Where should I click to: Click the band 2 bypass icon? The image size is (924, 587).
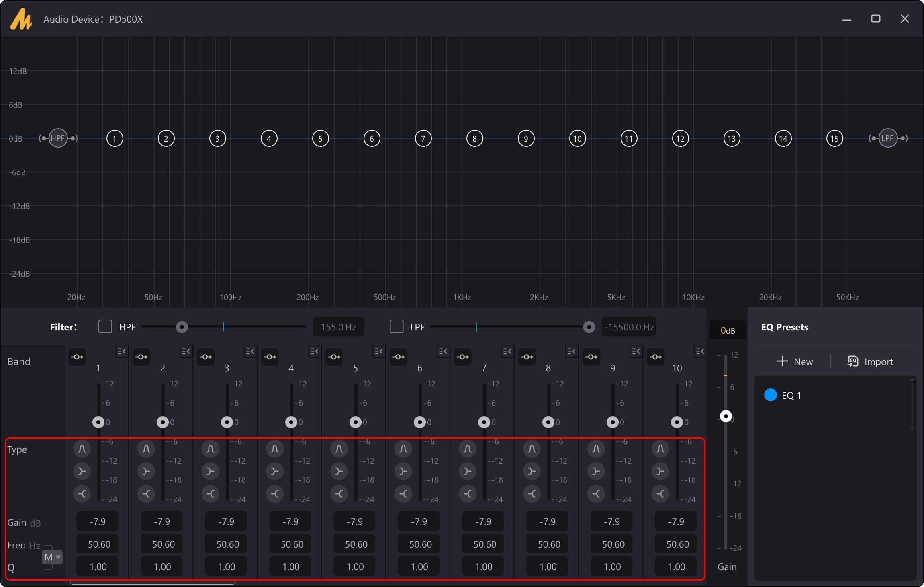tap(141, 357)
